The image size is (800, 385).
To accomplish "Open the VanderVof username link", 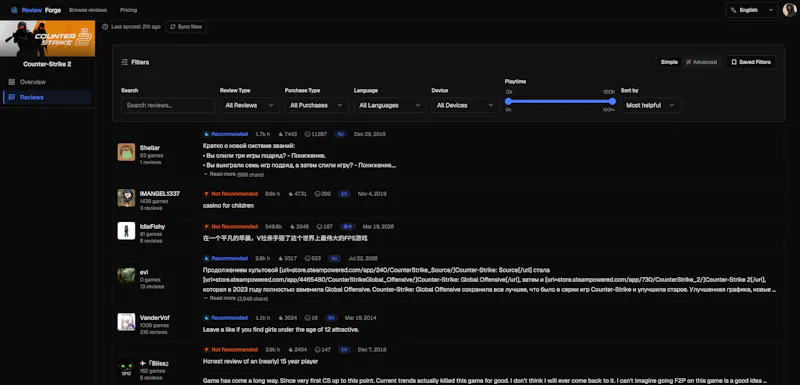I will (x=155, y=318).
